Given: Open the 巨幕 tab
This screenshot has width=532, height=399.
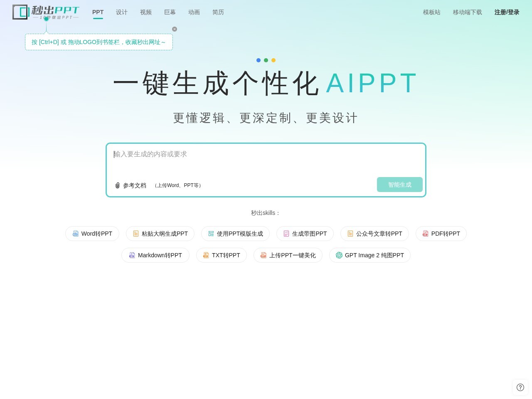Looking at the screenshot, I should (x=170, y=12).
